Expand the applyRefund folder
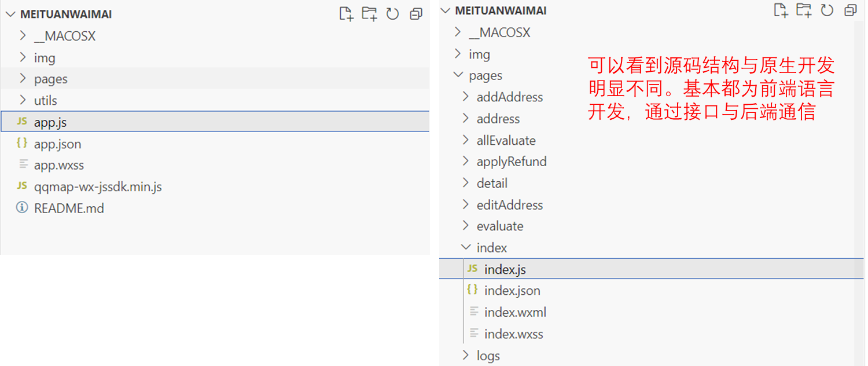The image size is (868, 366). (466, 161)
